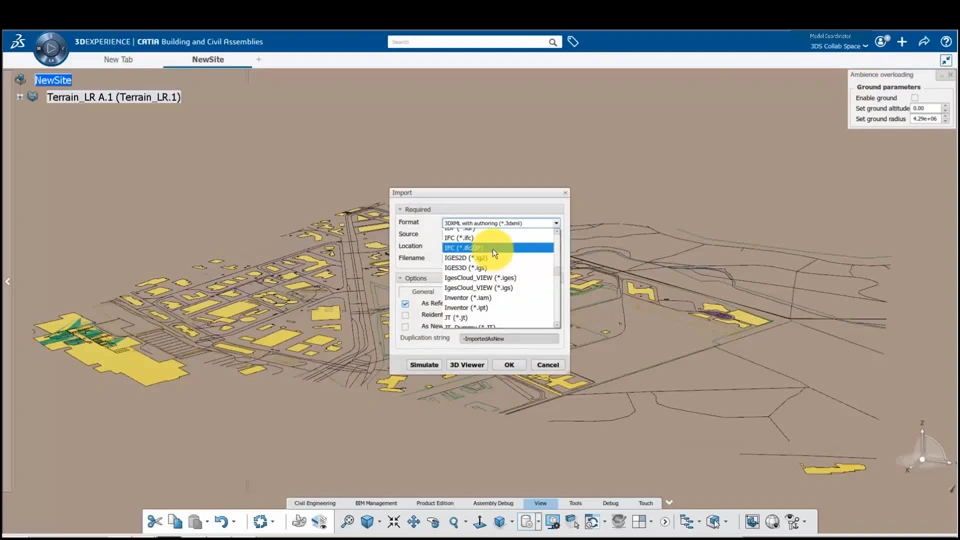Image resolution: width=960 pixels, height=540 pixels.
Task: Click the round right-arrow toolbar icon
Action: (665, 522)
